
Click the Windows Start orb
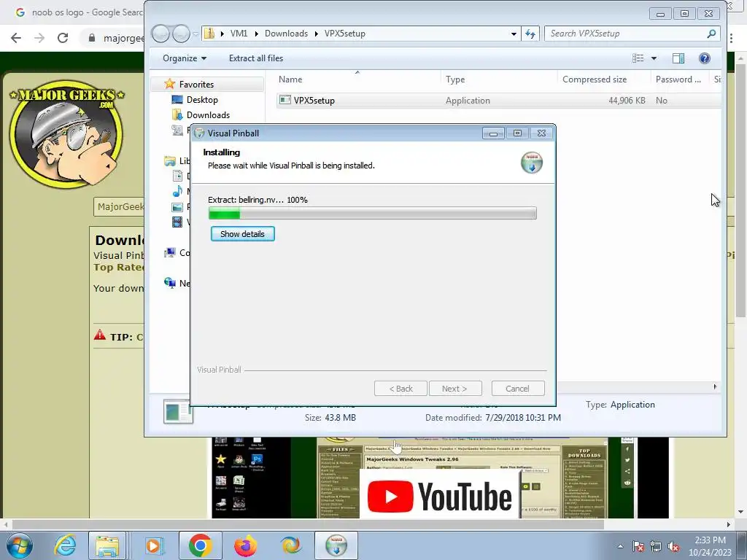[19, 545]
